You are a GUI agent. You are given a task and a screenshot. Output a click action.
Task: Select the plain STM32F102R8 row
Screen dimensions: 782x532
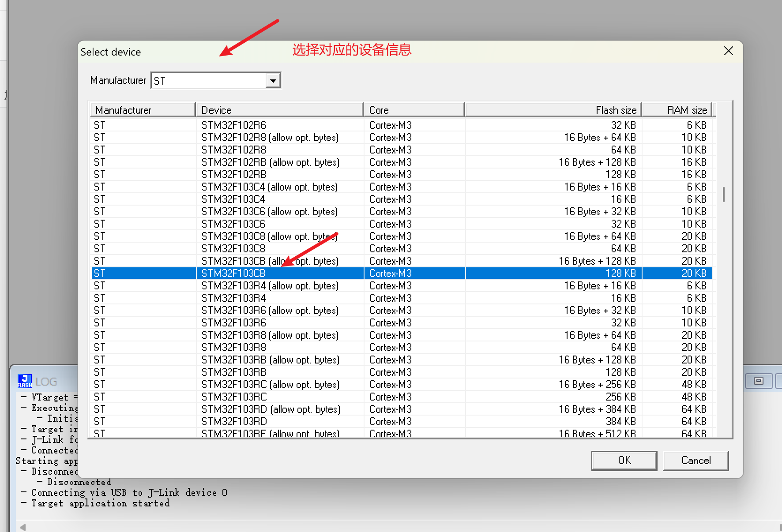coord(402,150)
